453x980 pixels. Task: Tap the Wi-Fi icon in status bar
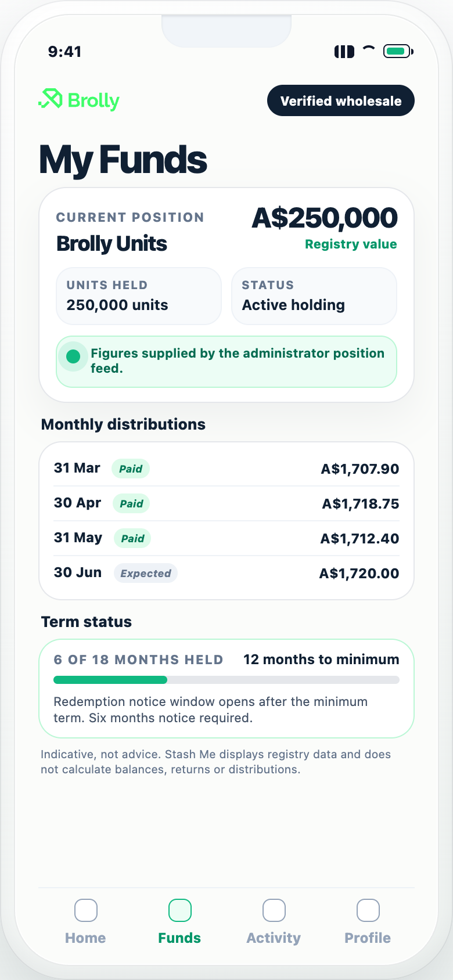369,49
